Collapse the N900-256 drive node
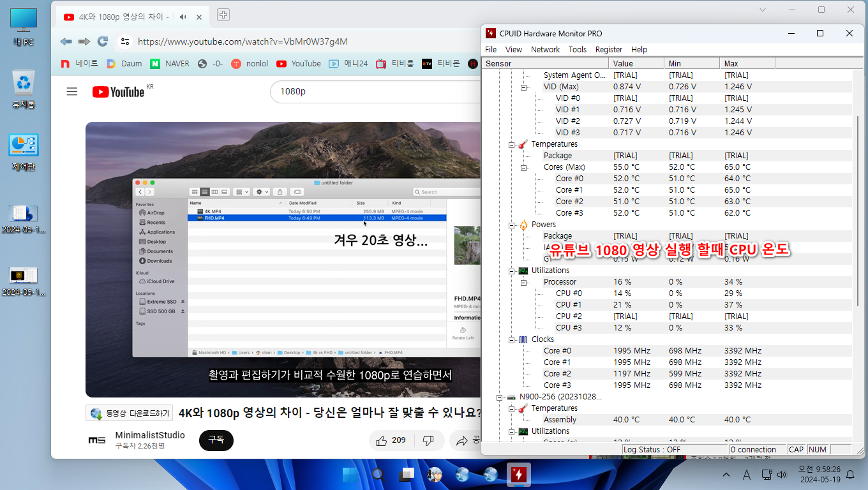This screenshot has width=868, height=490. (499, 397)
